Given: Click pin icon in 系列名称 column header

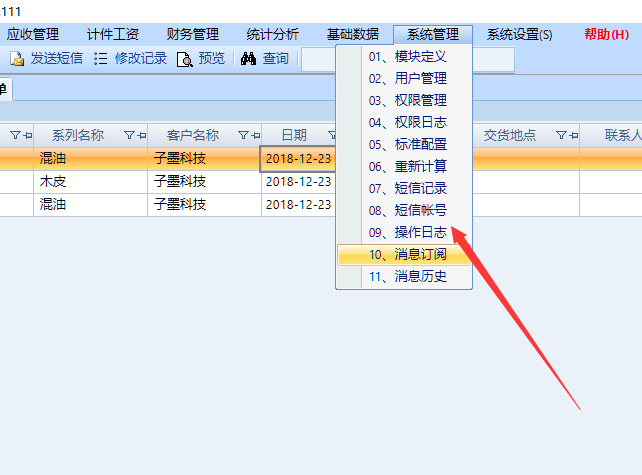Looking at the screenshot, I should click(141, 135).
